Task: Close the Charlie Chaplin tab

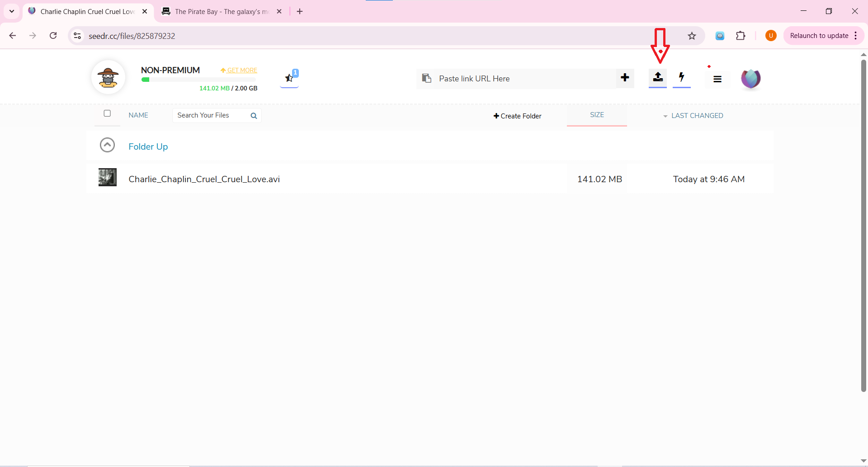Action: tap(145, 11)
